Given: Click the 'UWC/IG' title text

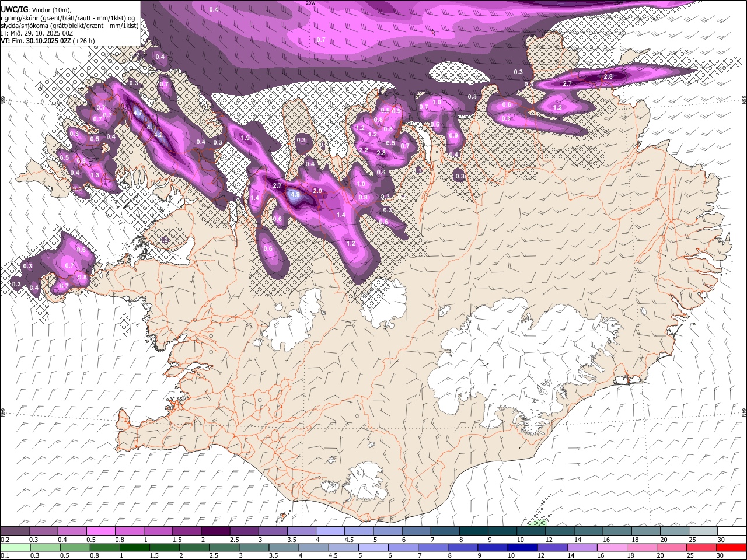Looking at the screenshot, I should [x=14, y=9].
